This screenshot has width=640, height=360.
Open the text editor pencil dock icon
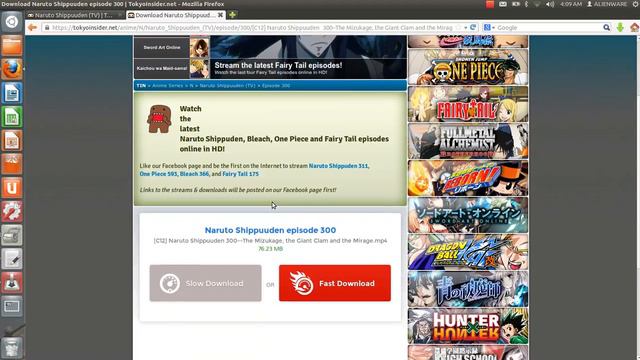point(11,259)
